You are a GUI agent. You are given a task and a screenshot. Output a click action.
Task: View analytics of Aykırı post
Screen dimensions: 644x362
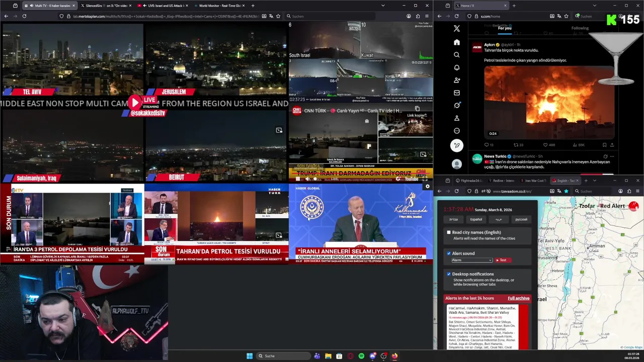579,145
